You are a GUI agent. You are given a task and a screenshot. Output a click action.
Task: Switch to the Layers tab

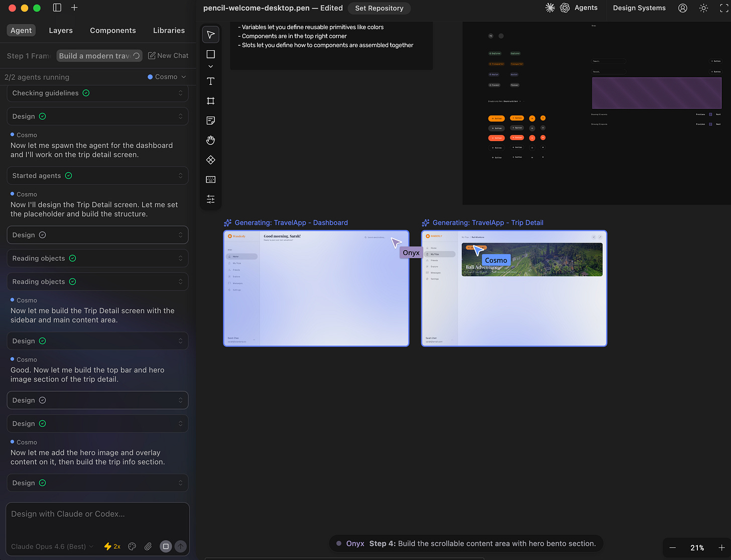[x=61, y=30]
